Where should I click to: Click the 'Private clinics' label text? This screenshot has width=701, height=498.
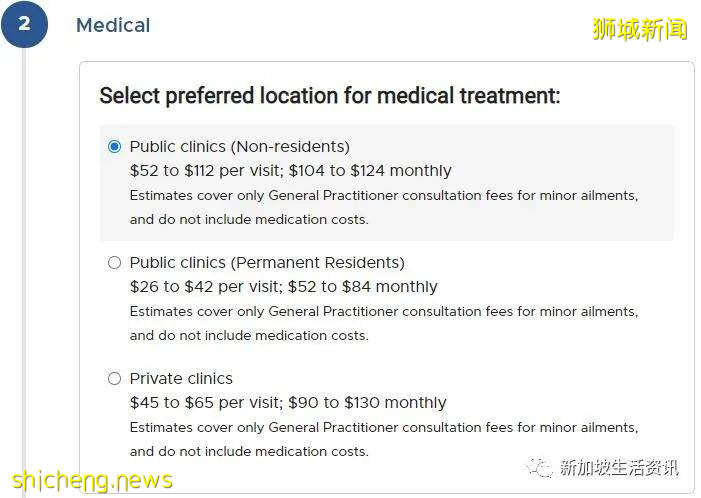[x=181, y=379]
